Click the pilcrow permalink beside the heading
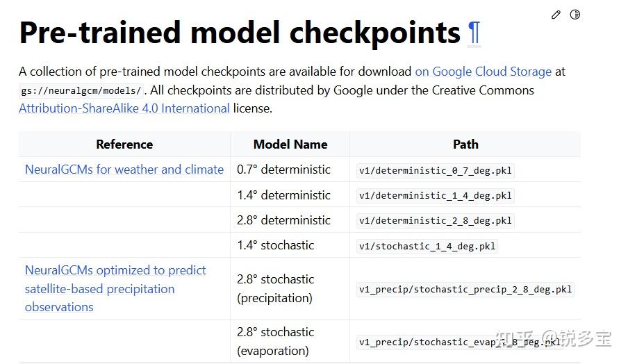Image resolution: width=628 pixels, height=364 pixels. (474, 33)
